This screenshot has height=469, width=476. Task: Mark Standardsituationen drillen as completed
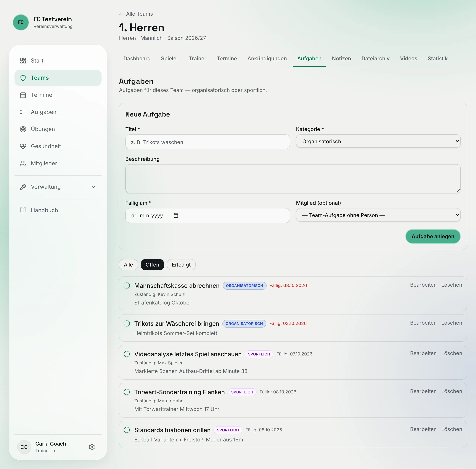127,430
